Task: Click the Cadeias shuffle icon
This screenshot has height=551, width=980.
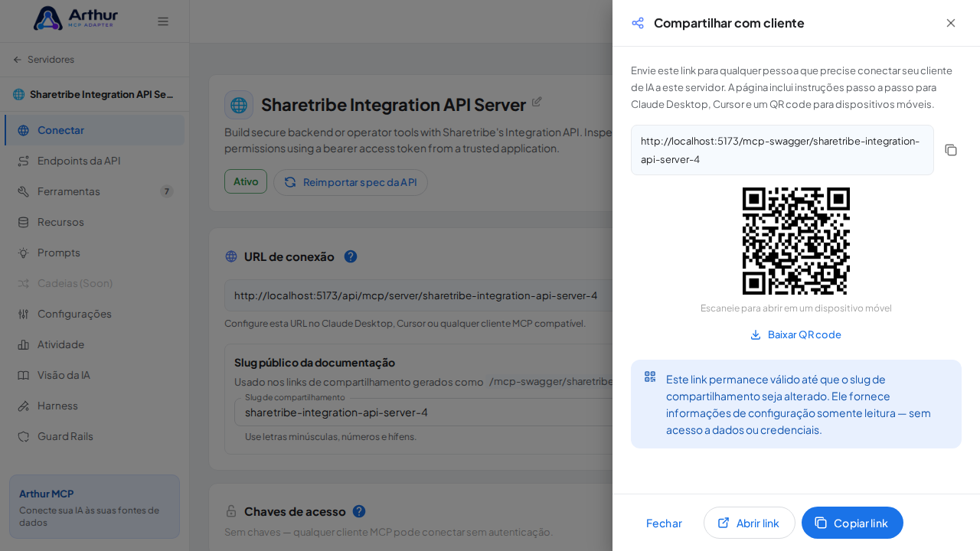Action: pos(24,283)
